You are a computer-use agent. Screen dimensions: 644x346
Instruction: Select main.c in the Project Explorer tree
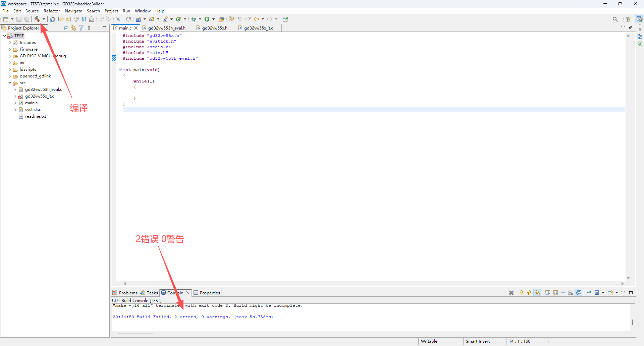tap(31, 103)
